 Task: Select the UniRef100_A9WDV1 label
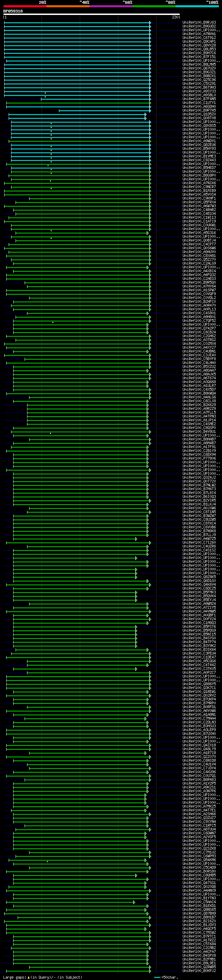point(199,141)
